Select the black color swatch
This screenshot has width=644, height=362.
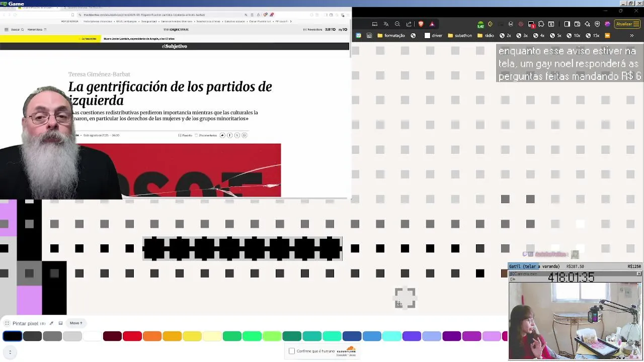[x=12, y=336]
